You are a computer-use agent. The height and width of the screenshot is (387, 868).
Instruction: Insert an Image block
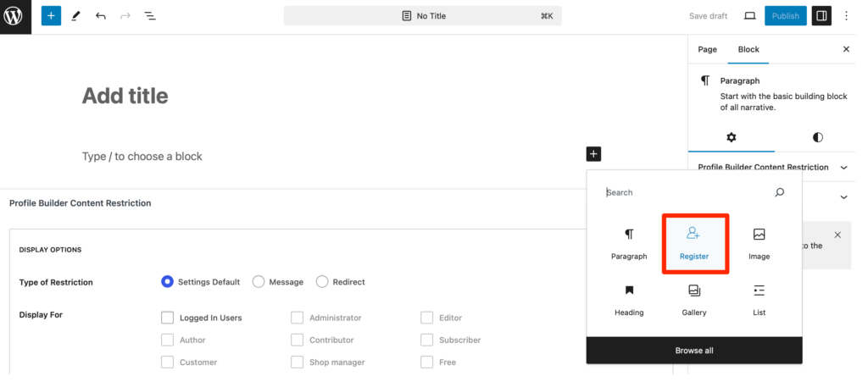759,244
